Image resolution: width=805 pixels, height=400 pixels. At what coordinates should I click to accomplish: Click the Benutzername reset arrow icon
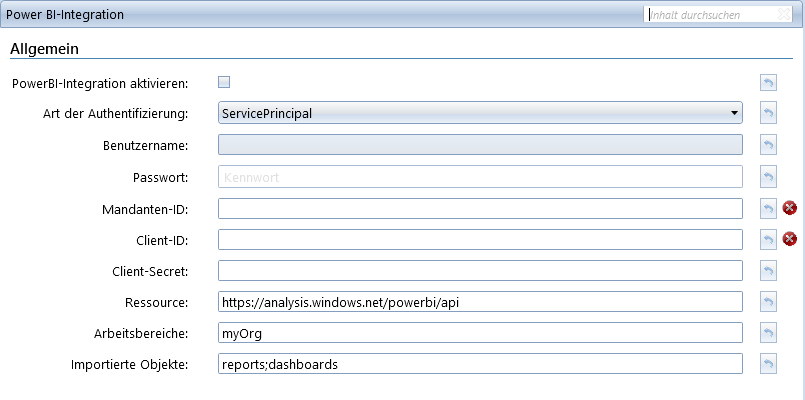click(768, 145)
